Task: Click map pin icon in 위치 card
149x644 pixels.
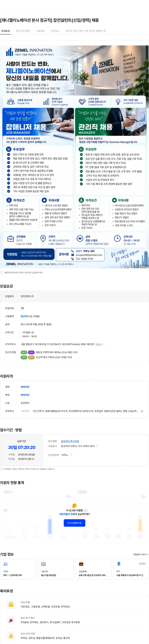Action: [x=119, y=564]
